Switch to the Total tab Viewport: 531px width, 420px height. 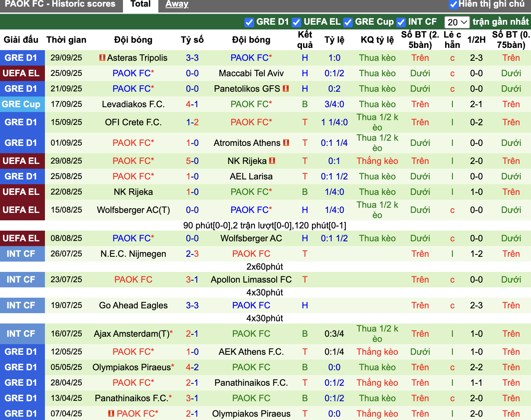pos(141,4)
